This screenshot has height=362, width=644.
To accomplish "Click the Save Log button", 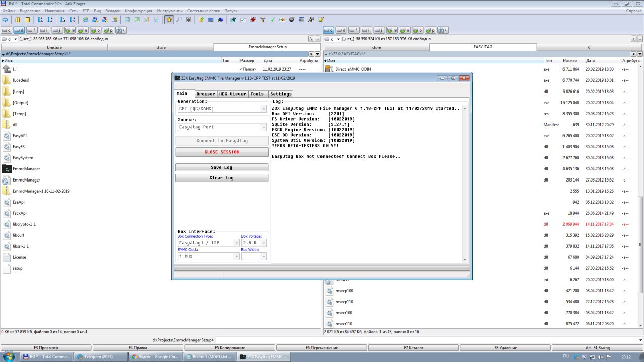I will (222, 167).
